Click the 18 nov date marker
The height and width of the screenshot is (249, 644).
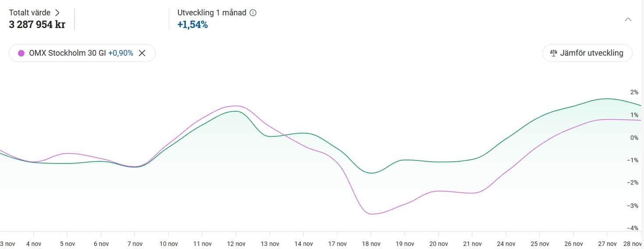(x=371, y=244)
